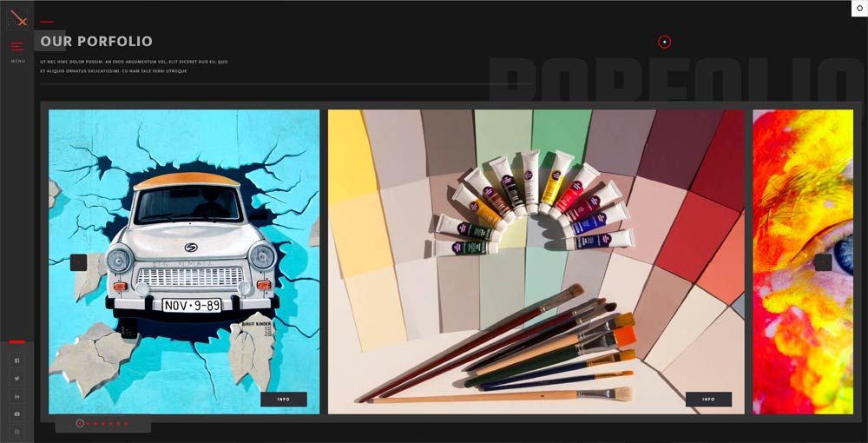Screen dimensions: 868x443
Task: Open the paint tubes and brushes image
Action: pyautogui.click(x=536, y=261)
